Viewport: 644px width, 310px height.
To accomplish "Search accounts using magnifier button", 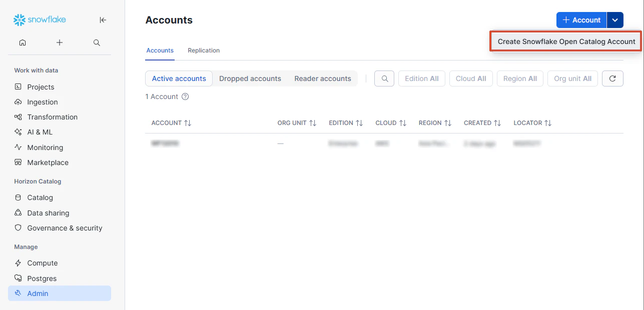I will click(x=384, y=78).
